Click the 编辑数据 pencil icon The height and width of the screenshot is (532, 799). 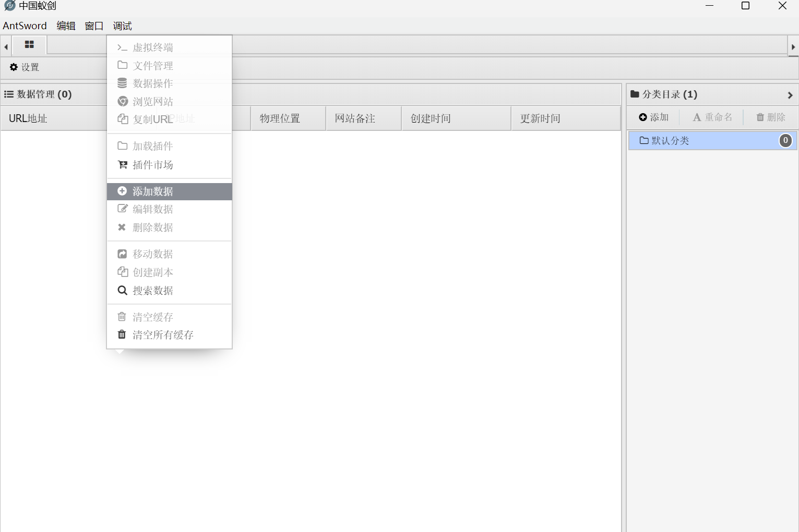click(x=123, y=209)
